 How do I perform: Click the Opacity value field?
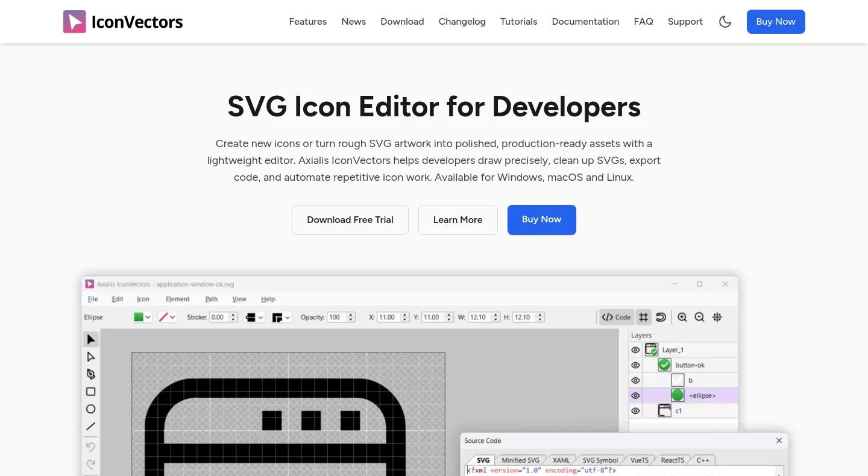(x=335, y=318)
